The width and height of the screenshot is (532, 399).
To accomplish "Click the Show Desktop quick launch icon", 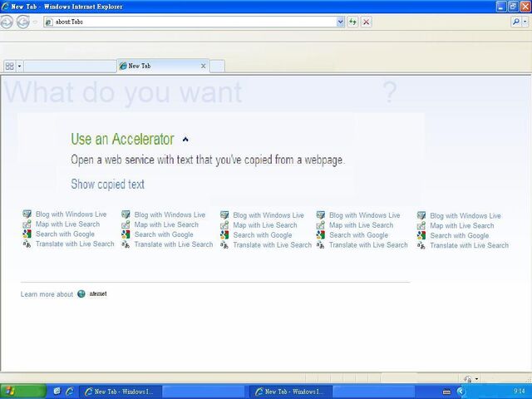I will point(57,392).
